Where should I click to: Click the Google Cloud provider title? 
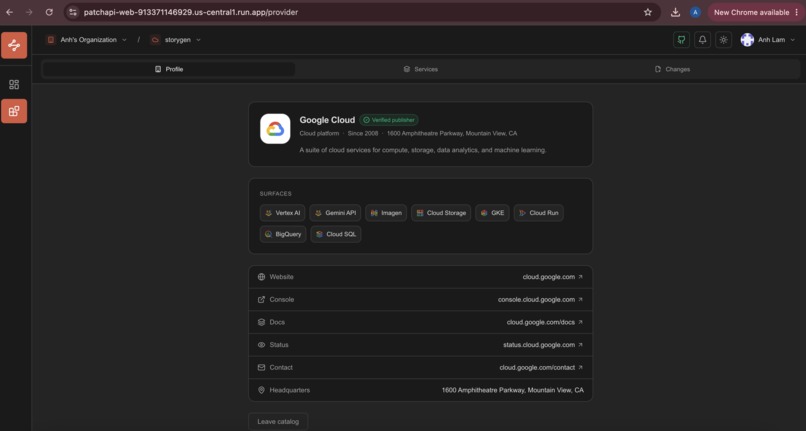coord(327,120)
